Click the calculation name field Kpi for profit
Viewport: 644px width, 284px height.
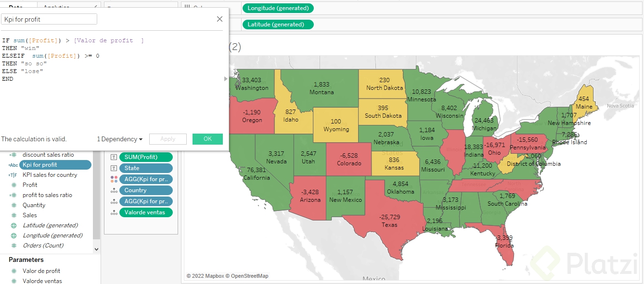[49, 19]
